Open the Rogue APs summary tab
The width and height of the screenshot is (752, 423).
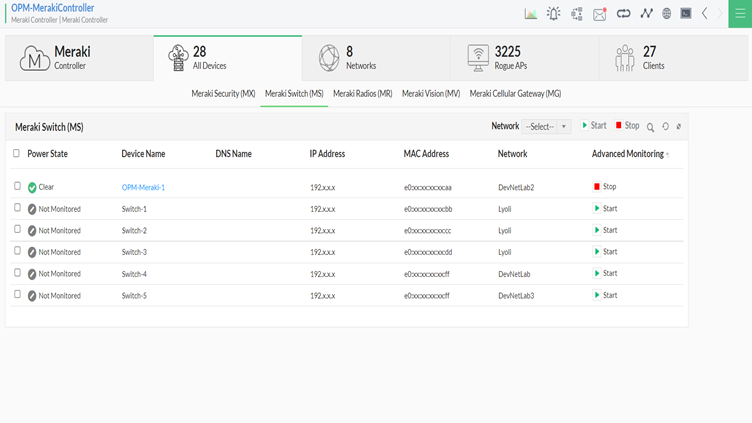pos(522,58)
